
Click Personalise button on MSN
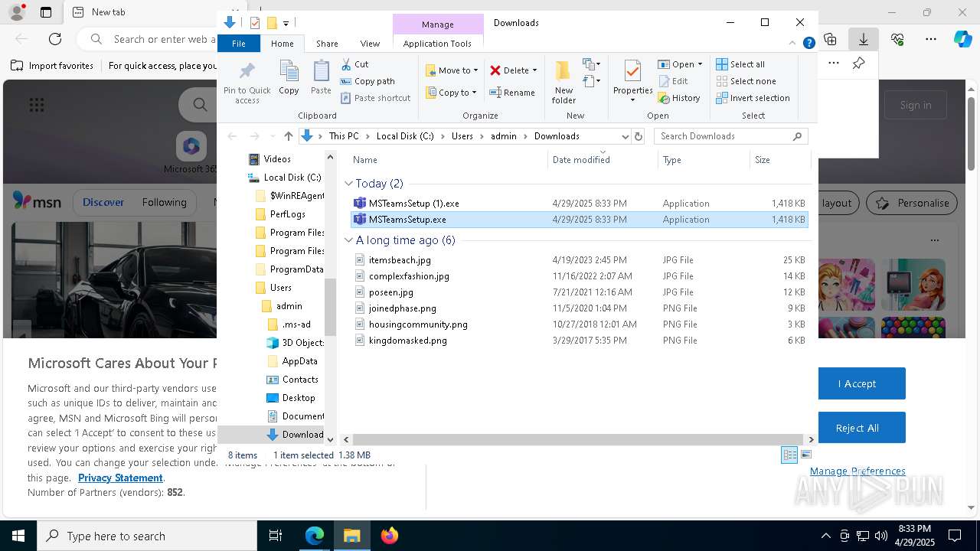click(913, 203)
